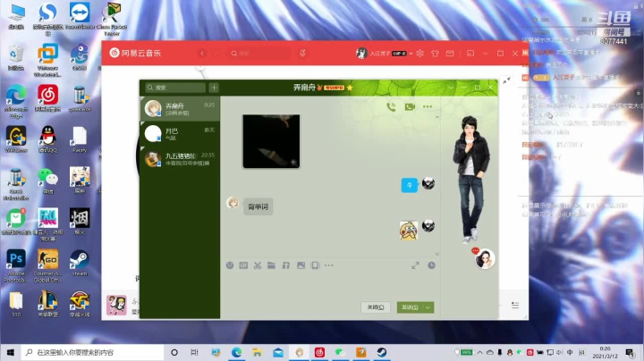Click the taskbar clock showing 2021/3/12
Viewport: 644px width, 361px height.
coord(605,352)
